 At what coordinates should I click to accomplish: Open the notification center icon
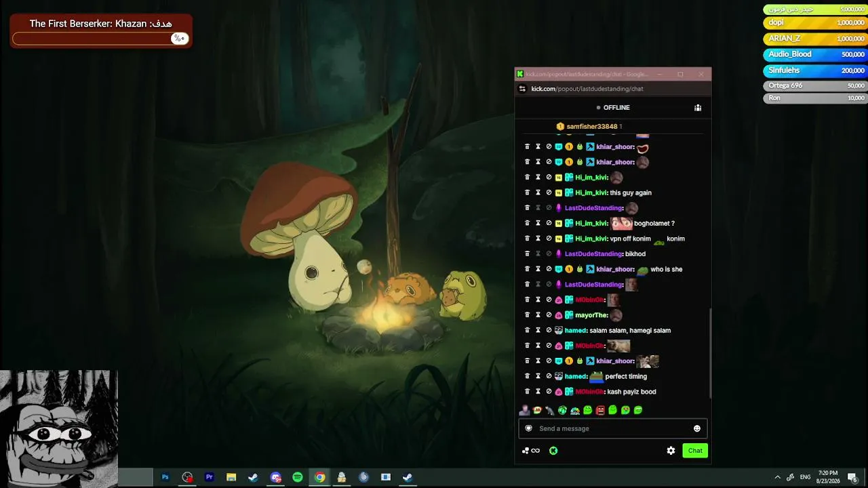click(x=853, y=478)
